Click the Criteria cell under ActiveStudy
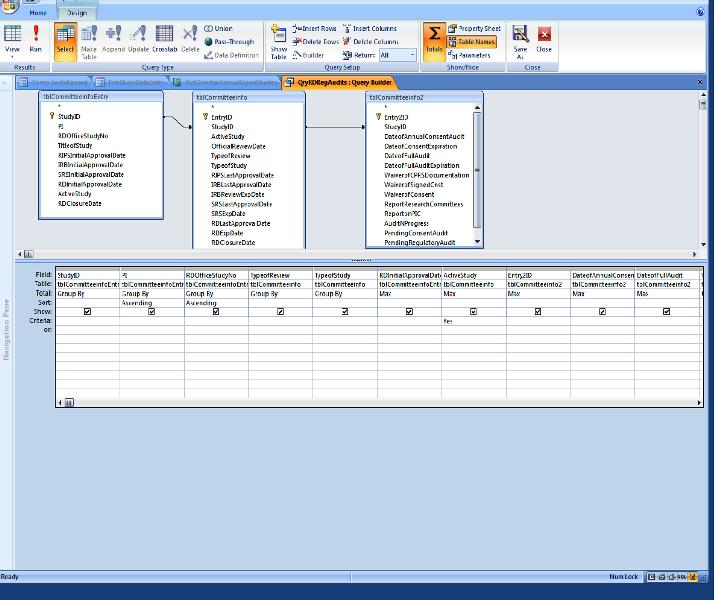This screenshot has height=600, width=715. pyautogui.click(x=473, y=321)
